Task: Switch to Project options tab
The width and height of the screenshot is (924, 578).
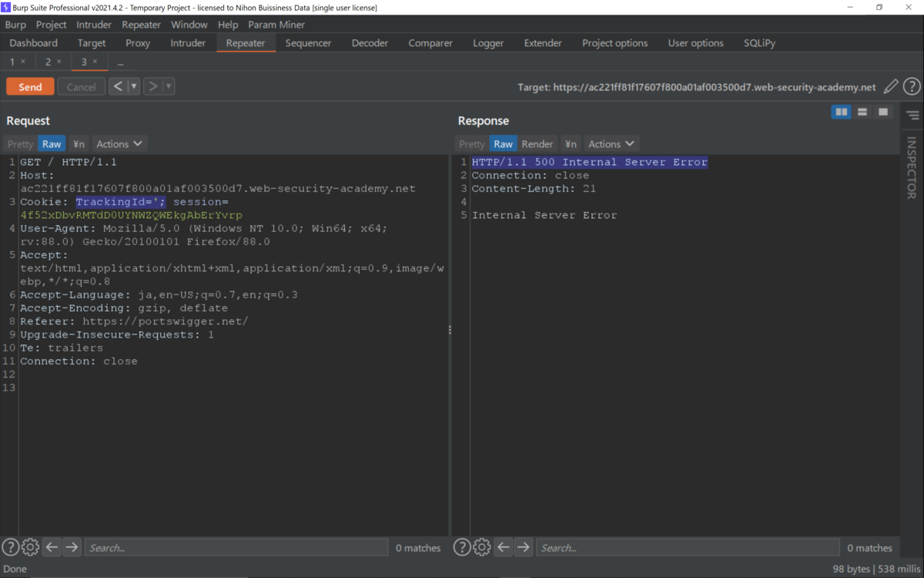Action: [x=615, y=43]
